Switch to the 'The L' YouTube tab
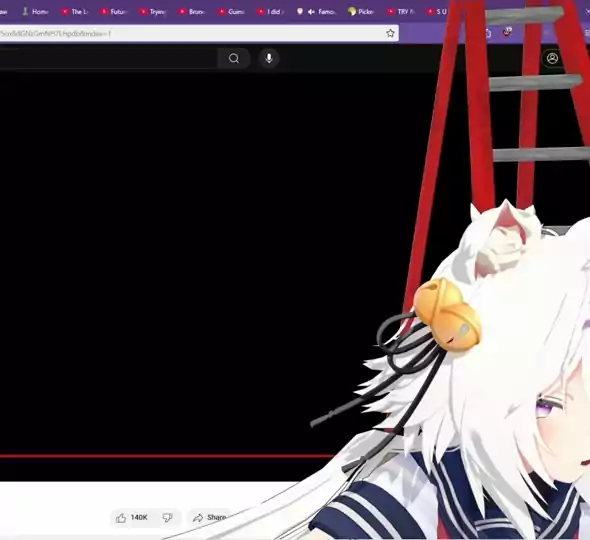This screenshot has width=590, height=540. (x=75, y=12)
